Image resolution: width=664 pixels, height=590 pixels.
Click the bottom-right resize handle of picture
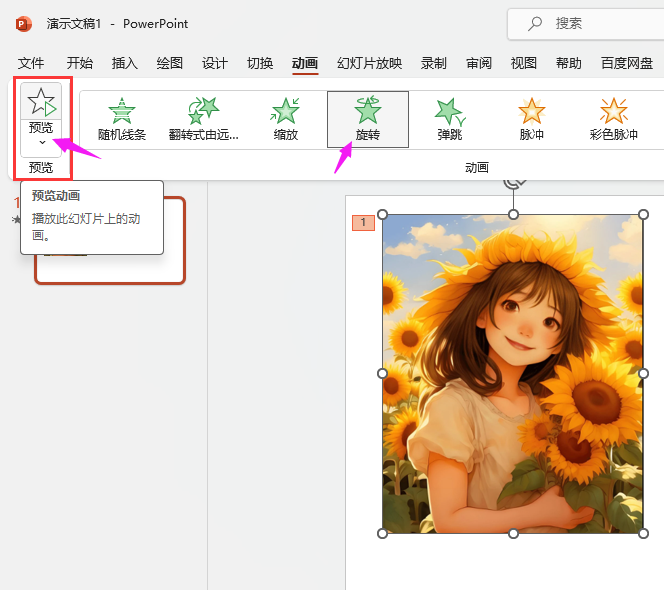tap(643, 534)
